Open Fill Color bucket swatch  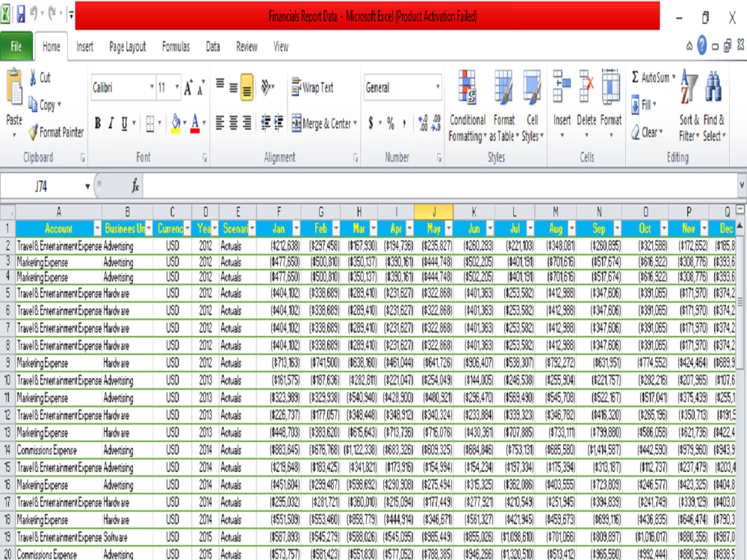tap(176, 123)
